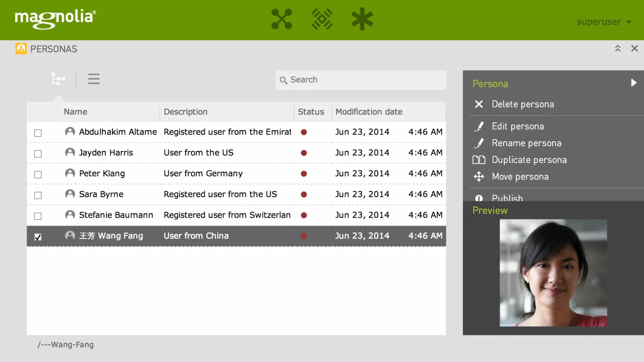This screenshot has height=362, width=644.
Task: Check the Jayden Harris row checkbox
Action: [38, 154]
